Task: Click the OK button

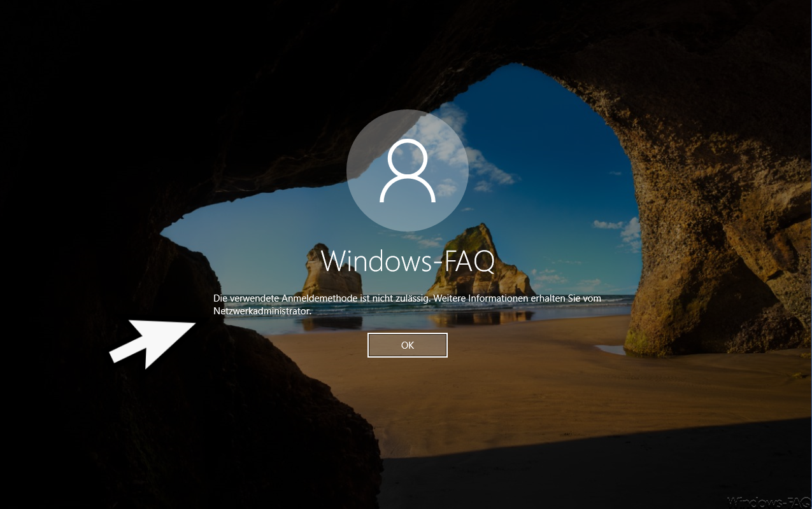Action: pyautogui.click(x=408, y=345)
